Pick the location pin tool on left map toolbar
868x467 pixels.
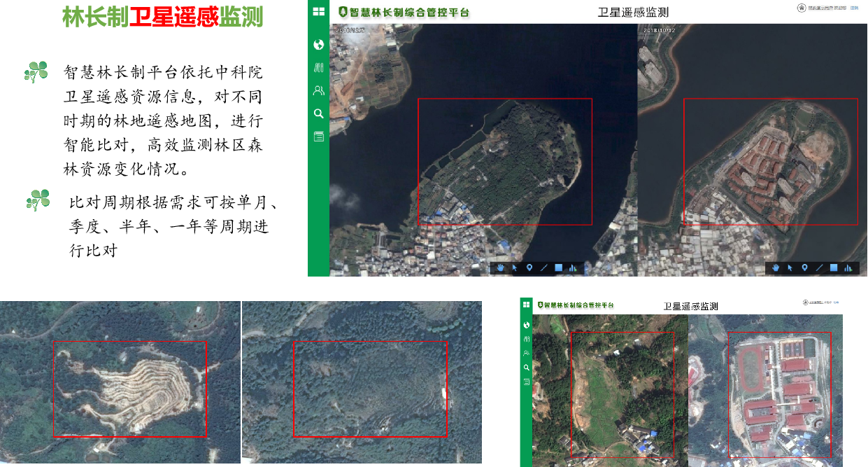click(529, 267)
